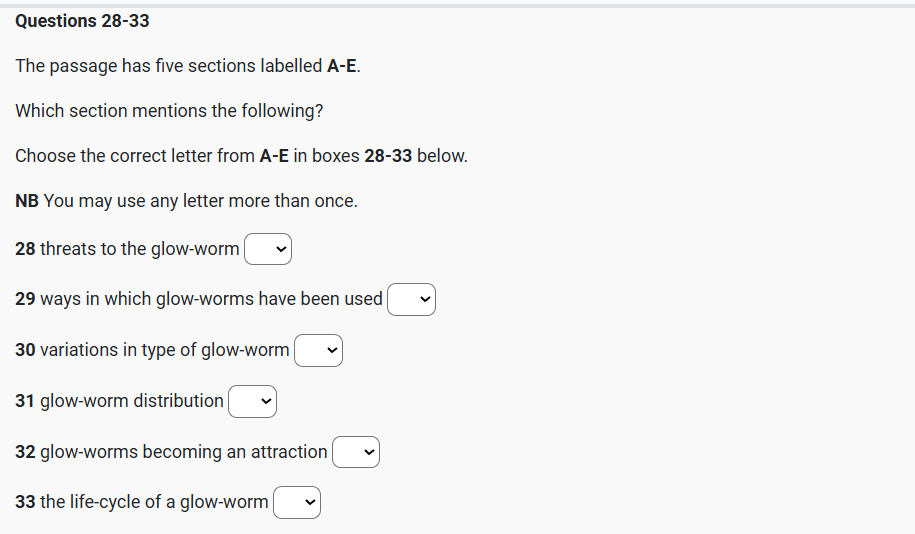Viewport: 915px width, 534px height.
Task: Click 'Which section mentions the following?' text
Action: pyautogui.click(x=169, y=111)
